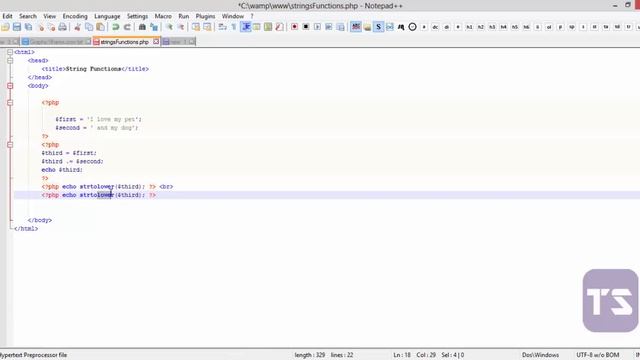This screenshot has width=640, height=360.
Task: Open Replace dialog from the toolbar
Action: (x=154, y=27)
